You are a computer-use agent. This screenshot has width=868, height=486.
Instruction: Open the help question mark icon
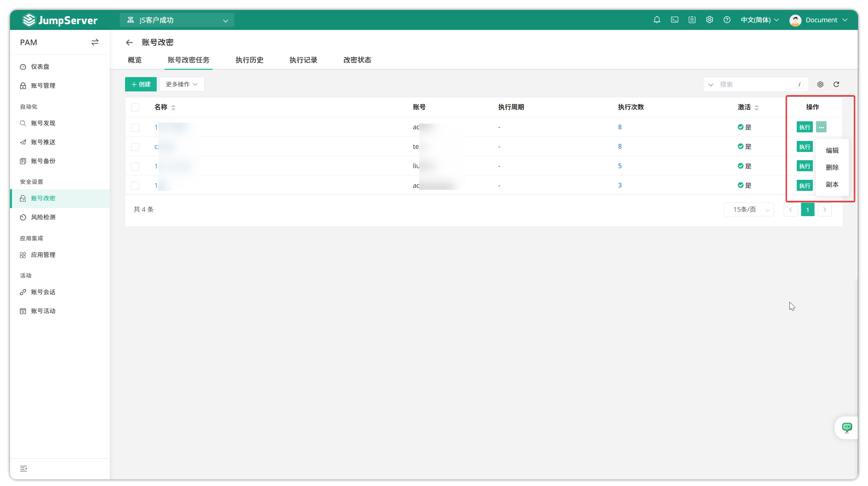coord(727,20)
